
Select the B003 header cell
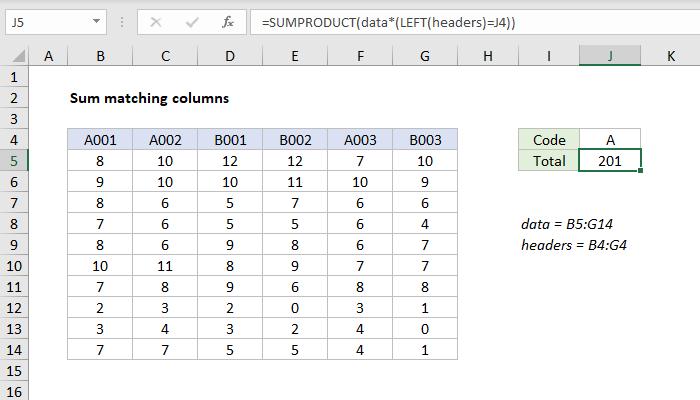pyautogui.click(x=425, y=140)
